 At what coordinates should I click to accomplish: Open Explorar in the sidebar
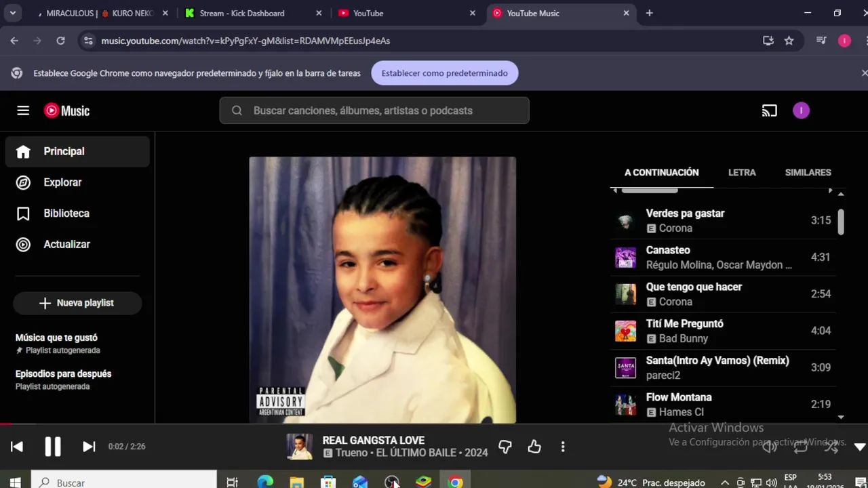click(x=77, y=182)
